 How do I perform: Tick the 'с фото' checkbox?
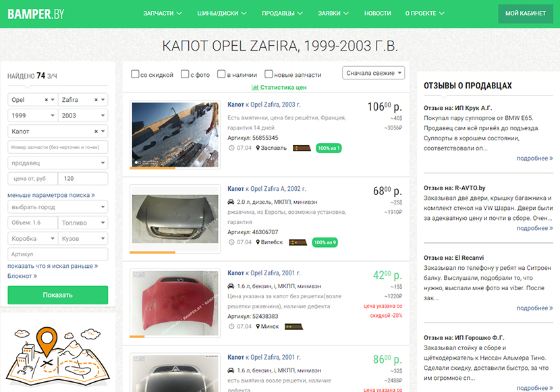[x=185, y=74]
